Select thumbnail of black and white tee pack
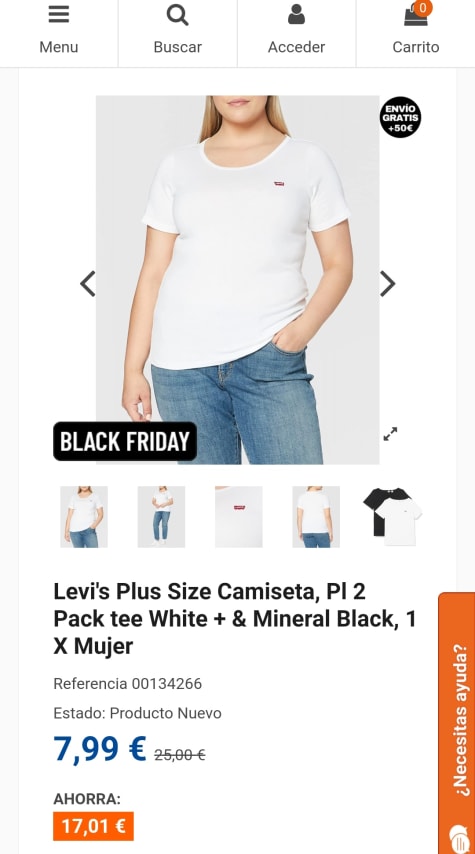 pyautogui.click(x=393, y=517)
